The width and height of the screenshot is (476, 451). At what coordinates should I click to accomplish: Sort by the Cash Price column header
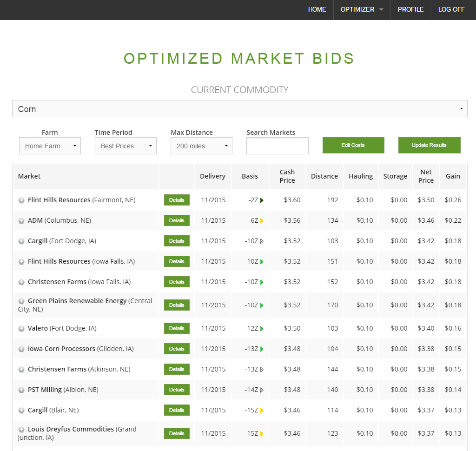(x=287, y=176)
